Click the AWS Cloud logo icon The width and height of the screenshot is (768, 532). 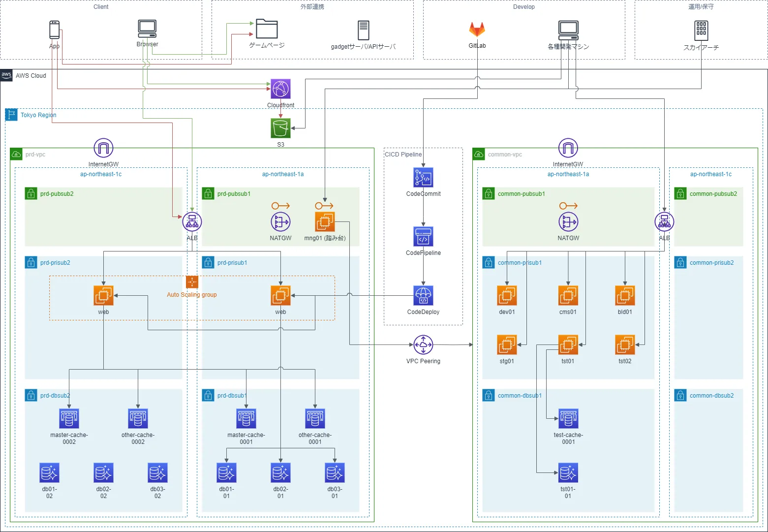[6, 75]
